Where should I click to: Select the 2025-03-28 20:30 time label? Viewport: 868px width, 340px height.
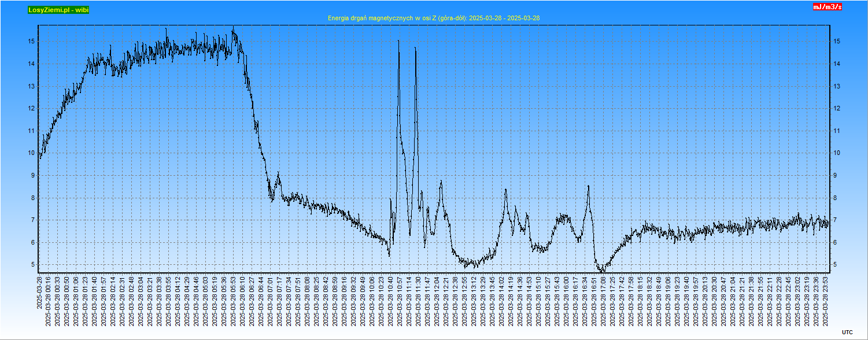pos(715,300)
